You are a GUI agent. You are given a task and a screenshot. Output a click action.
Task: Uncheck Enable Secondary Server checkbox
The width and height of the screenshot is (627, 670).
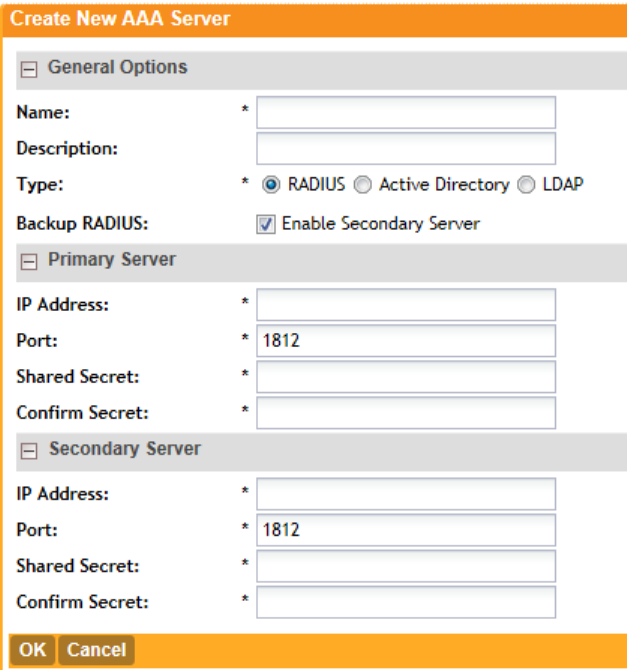(266, 224)
